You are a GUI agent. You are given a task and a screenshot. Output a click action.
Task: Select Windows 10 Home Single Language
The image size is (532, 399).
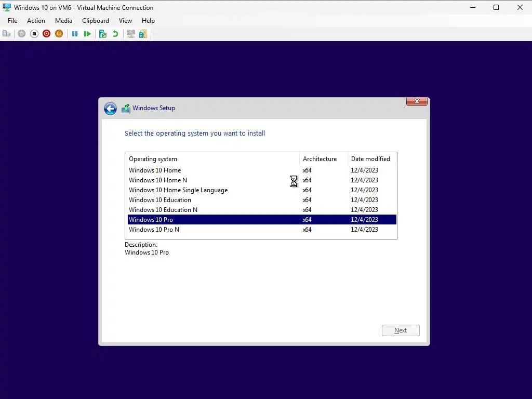(x=262, y=190)
